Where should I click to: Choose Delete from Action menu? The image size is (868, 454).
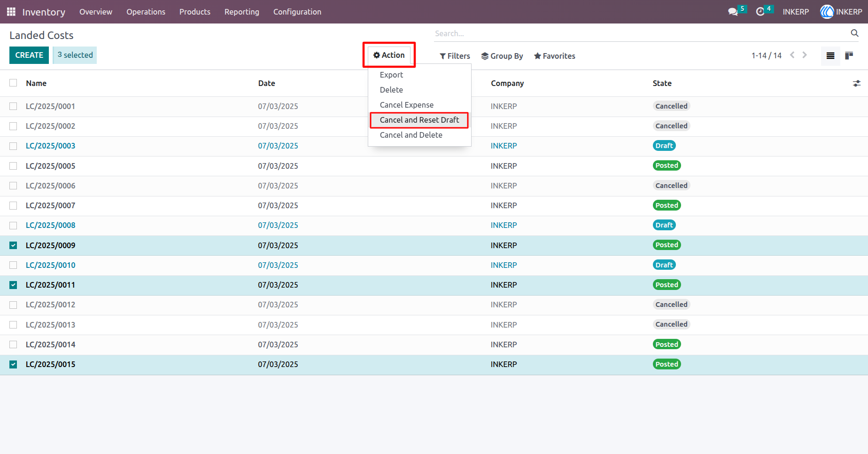tap(419, 90)
